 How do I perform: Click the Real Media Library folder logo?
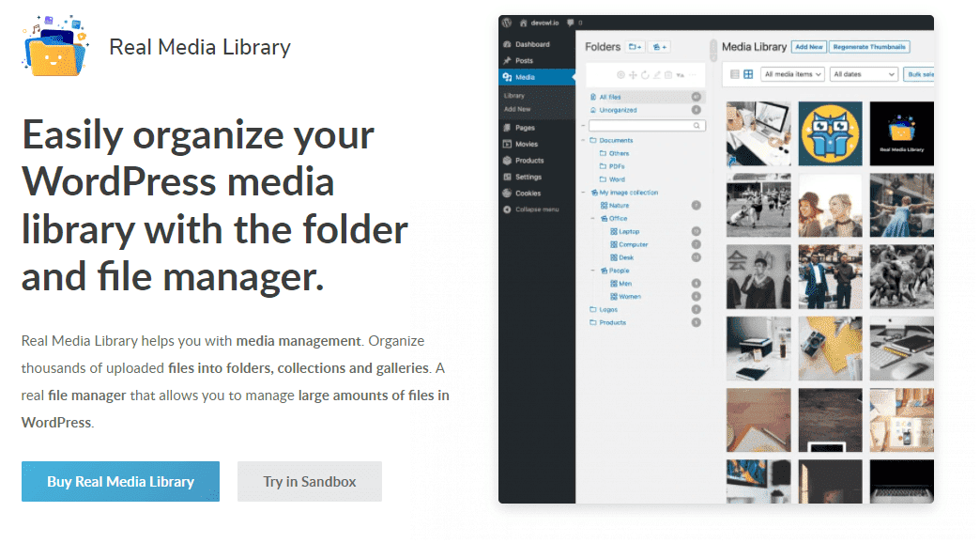click(x=55, y=45)
